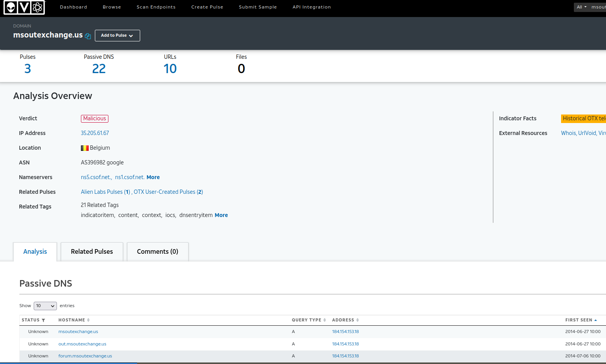This screenshot has width=606, height=364.
Task: Open the Whois external resource link
Action: [568, 133]
